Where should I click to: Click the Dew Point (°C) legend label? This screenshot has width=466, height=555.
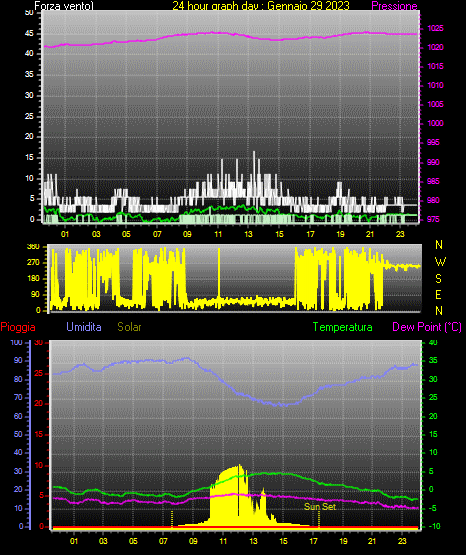(x=427, y=327)
